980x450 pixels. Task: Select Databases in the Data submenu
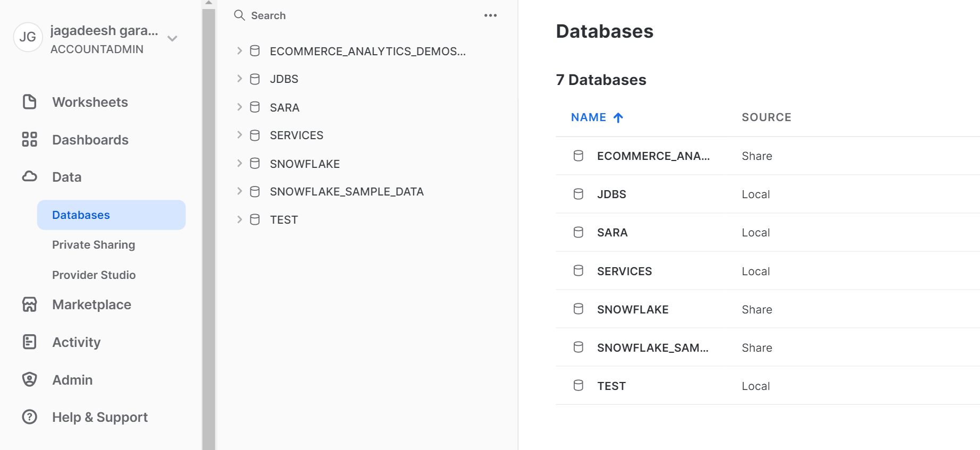(81, 215)
